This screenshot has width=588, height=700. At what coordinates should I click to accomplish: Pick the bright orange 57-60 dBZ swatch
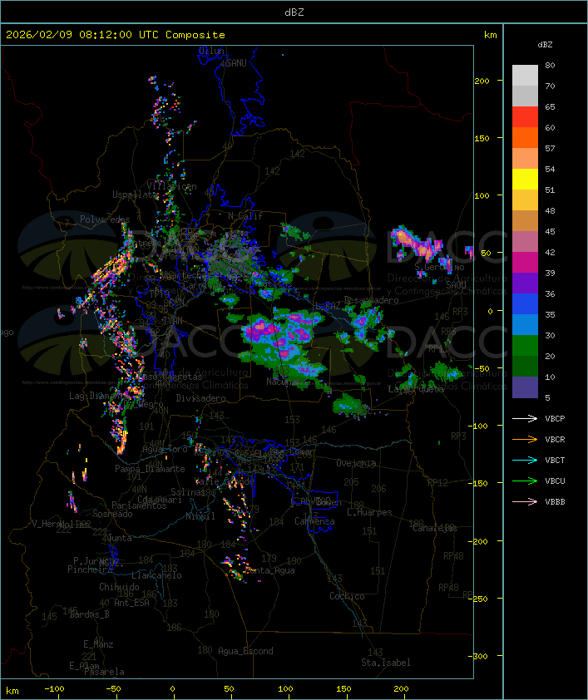click(x=525, y=138)
